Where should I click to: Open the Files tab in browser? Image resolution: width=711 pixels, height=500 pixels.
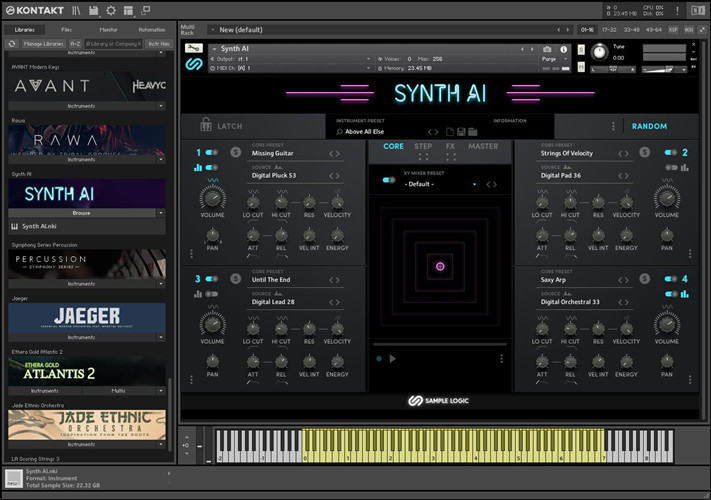(x=66, y=30)
